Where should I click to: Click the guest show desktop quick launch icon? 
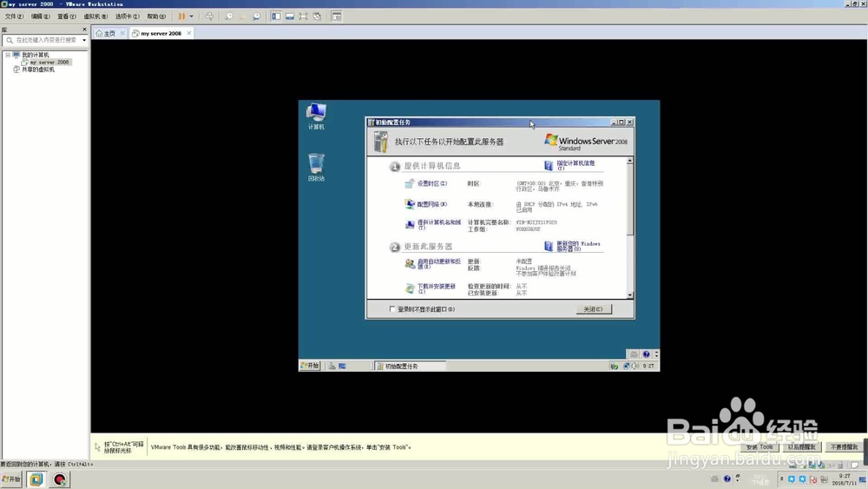point(342,366)
